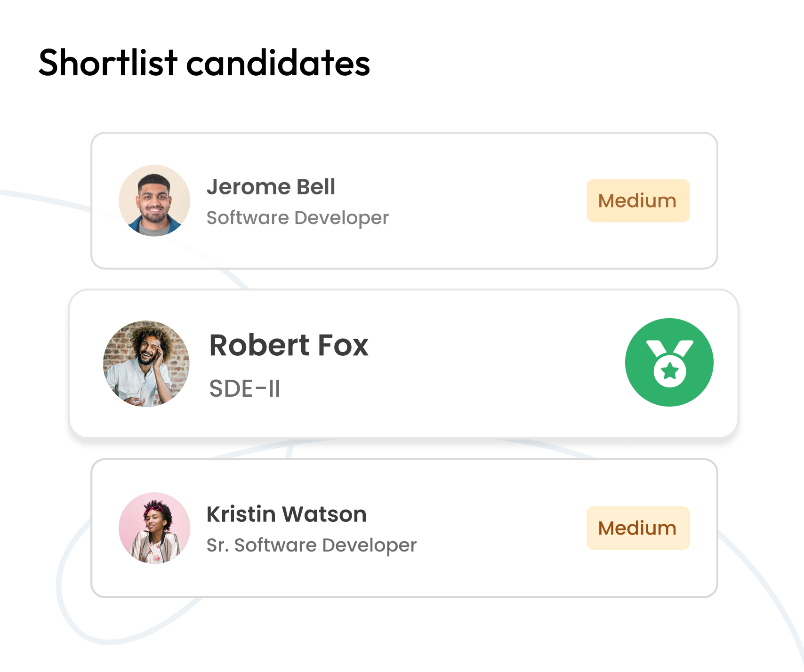Open Kristin Watson's profile photo
Image resolution: width=804 pixels, height=672 pixels.
click(x=154, y=528)
